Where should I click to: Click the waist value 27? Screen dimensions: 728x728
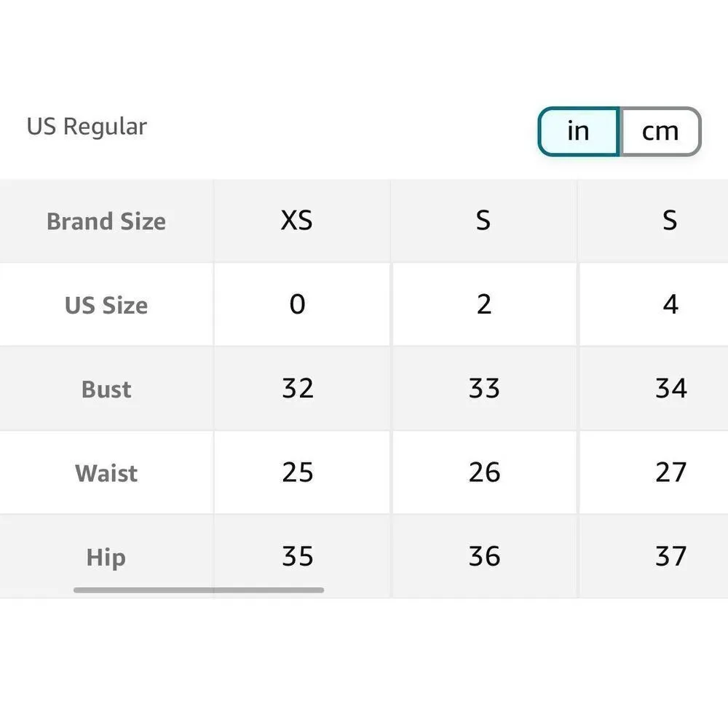670,473
